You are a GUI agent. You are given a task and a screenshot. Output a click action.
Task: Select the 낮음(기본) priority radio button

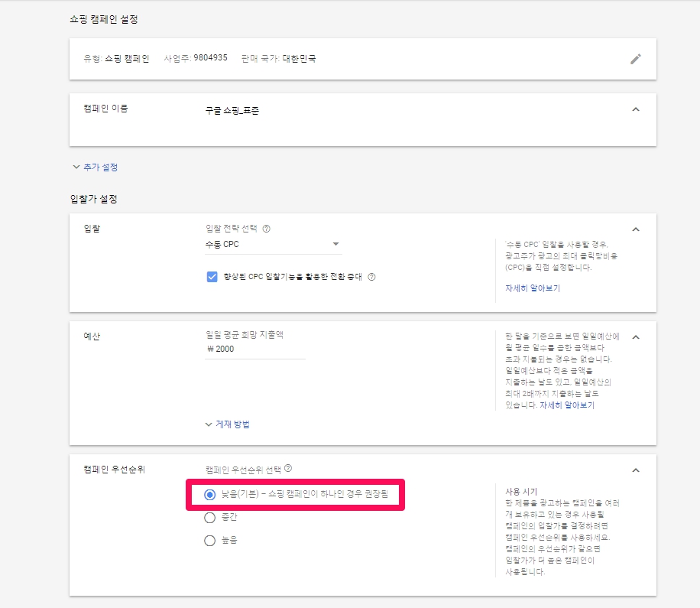pyautogui.click(x=210, y=495)
